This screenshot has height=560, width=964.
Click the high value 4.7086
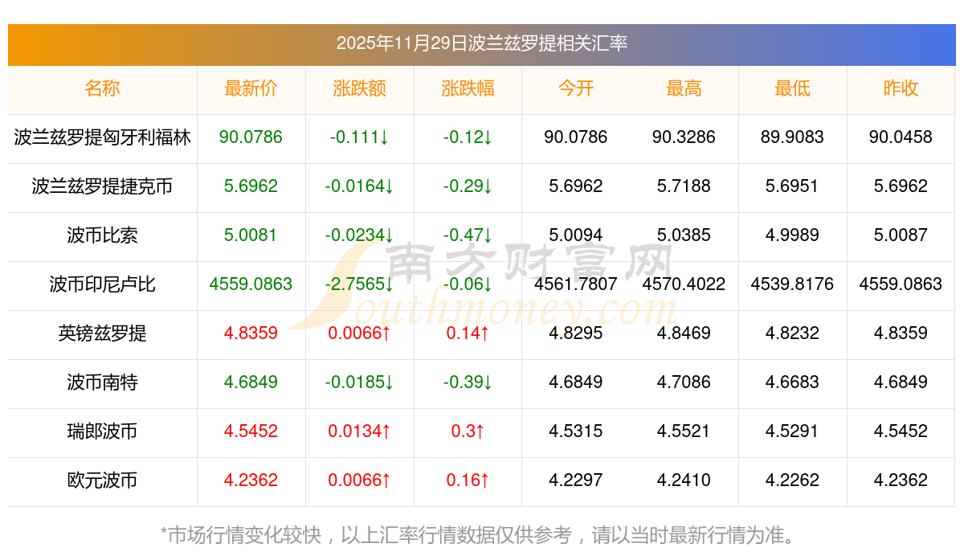pos(684,382)
